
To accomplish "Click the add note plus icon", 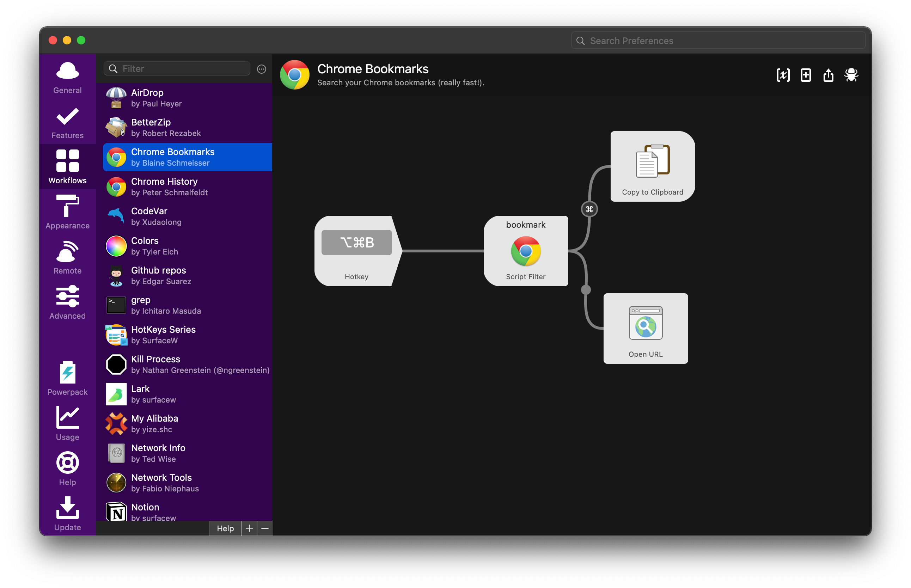I will click(x=806, y=75).
